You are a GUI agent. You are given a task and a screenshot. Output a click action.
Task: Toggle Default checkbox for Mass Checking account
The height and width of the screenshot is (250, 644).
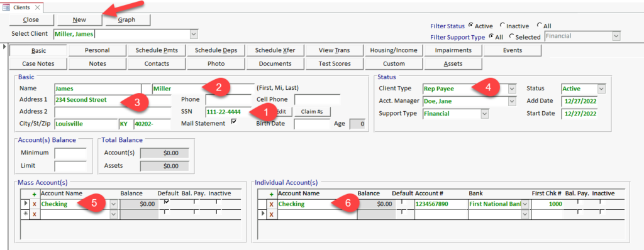[x=166, y=202]
